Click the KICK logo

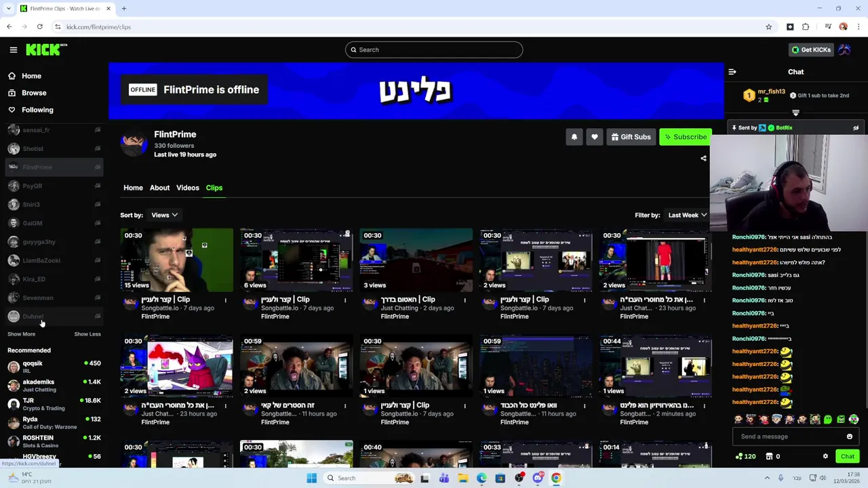tap(46, 49)
